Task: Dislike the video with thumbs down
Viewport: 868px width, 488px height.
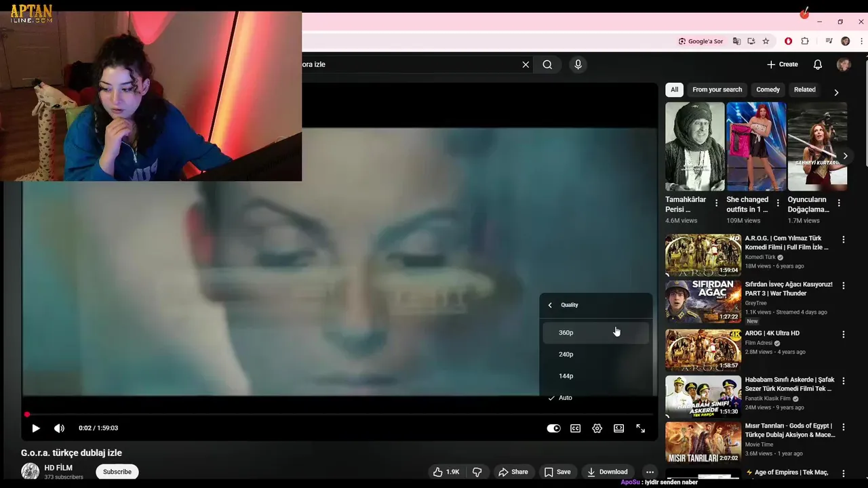Action: coord(477,472)
